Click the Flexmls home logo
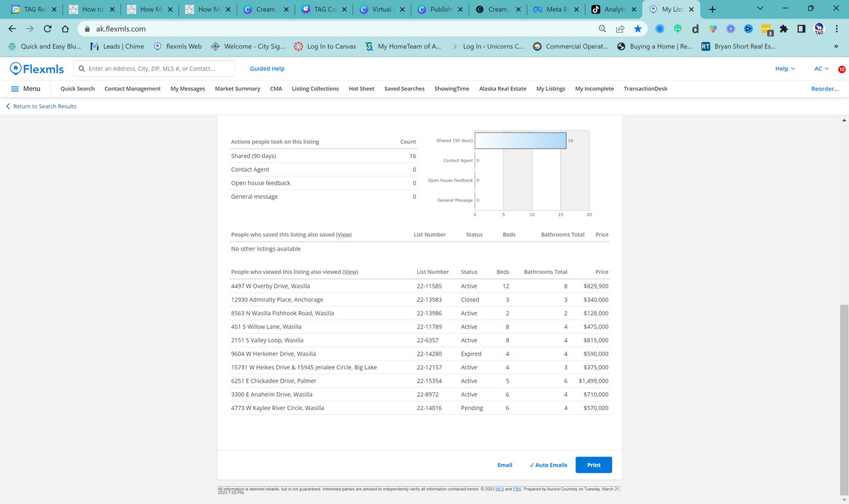The height and width of the screenshot is (504, 849). [37, 68]
